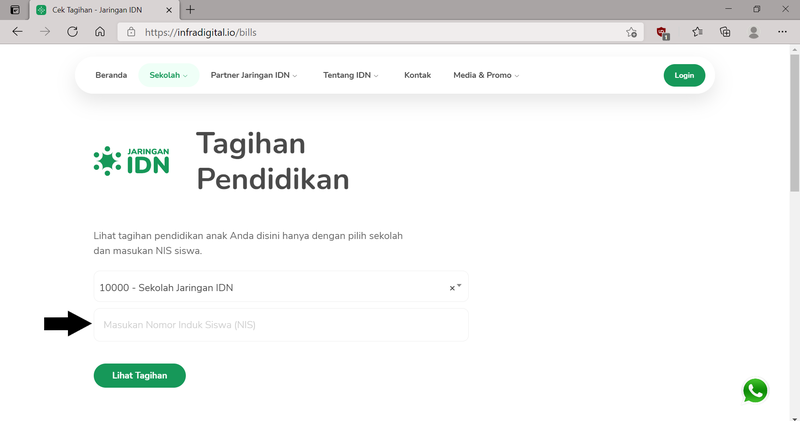Close the Cek Tagihan browser tab
Viewport: 800px width, 421px height.
169,10
